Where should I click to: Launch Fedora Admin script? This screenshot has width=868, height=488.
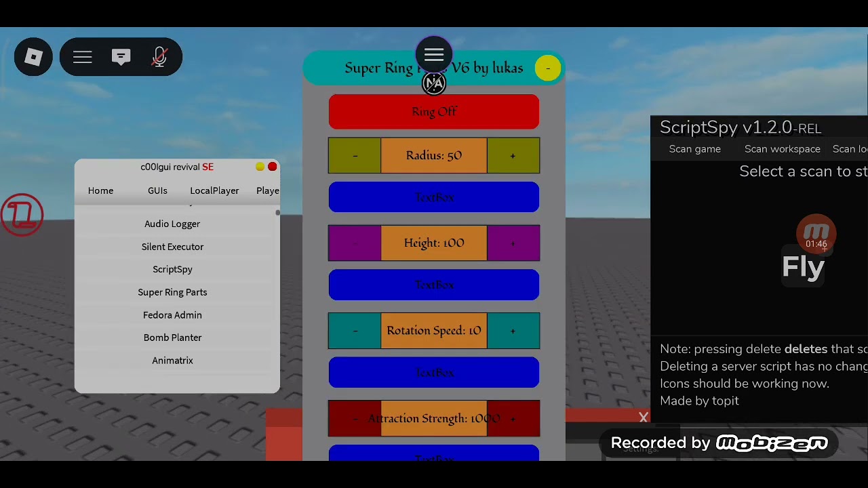[x=172, y=315]
